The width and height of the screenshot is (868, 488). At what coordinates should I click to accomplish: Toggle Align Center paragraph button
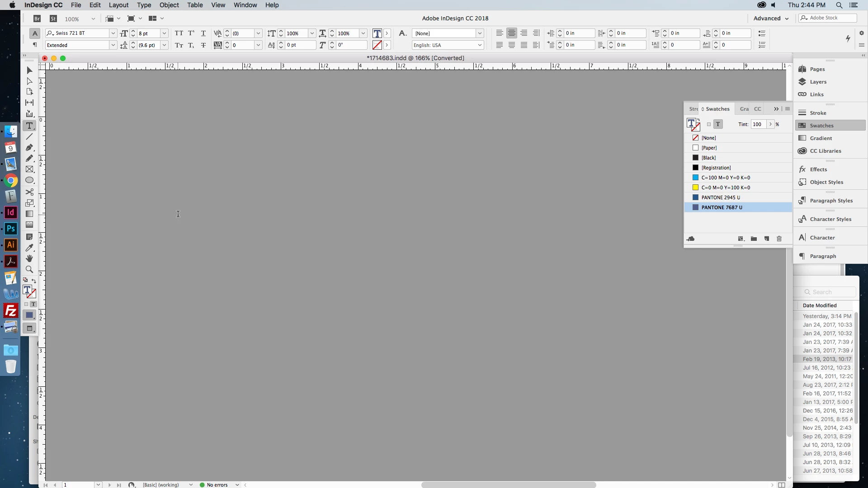(512, 33)
